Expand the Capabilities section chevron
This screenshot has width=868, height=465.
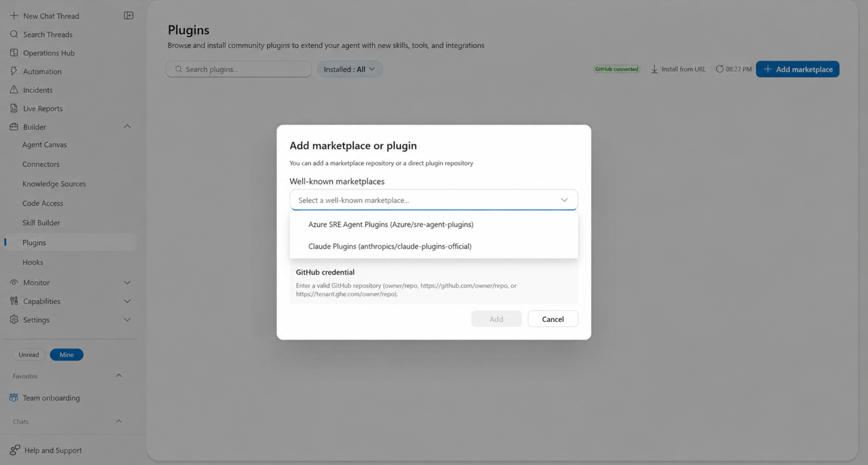127,301
